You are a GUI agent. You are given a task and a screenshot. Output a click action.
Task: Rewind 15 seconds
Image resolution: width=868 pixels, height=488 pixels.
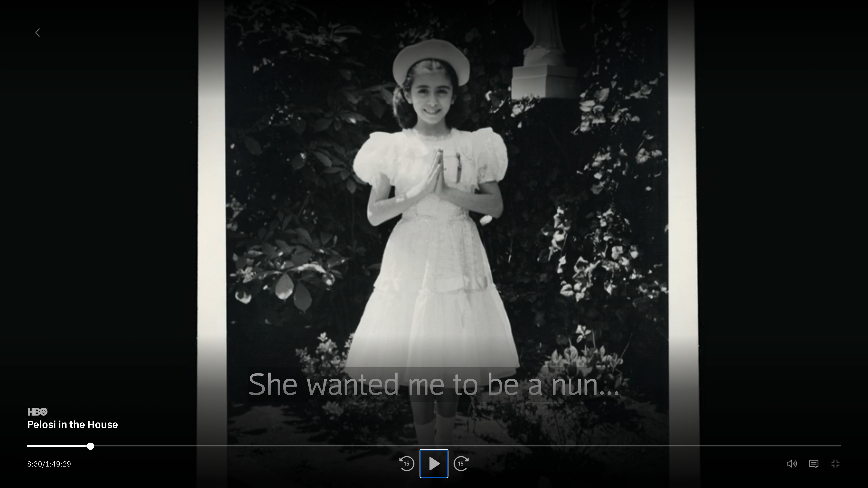point(406,464)
